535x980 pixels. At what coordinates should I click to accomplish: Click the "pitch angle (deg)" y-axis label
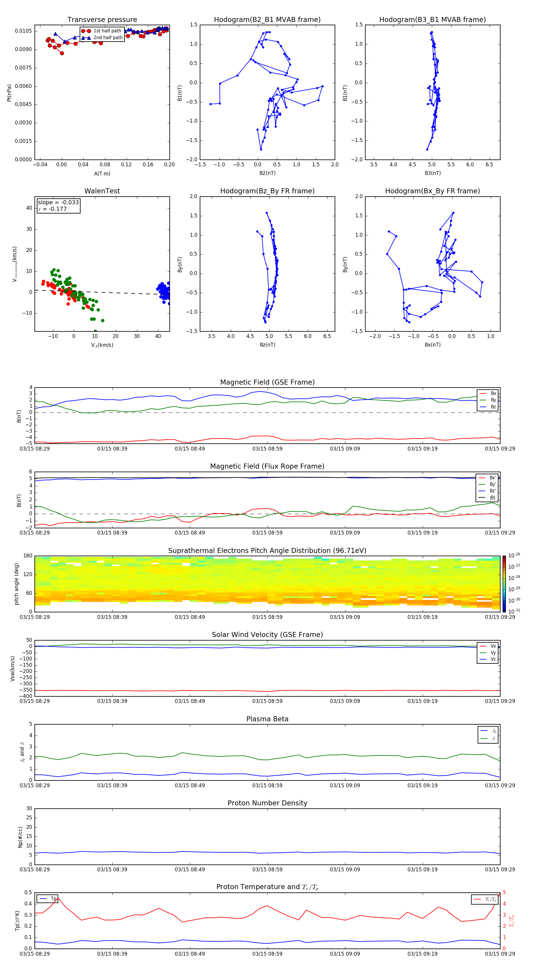(16, 584)
